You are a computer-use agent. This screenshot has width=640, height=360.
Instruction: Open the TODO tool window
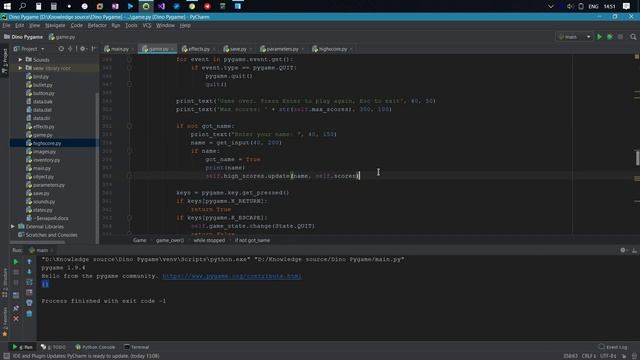53,347
